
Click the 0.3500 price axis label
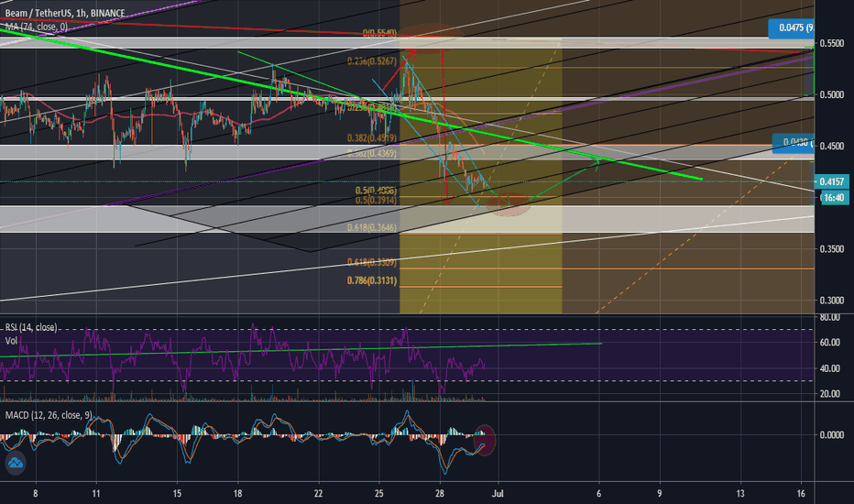click(832, 249)
